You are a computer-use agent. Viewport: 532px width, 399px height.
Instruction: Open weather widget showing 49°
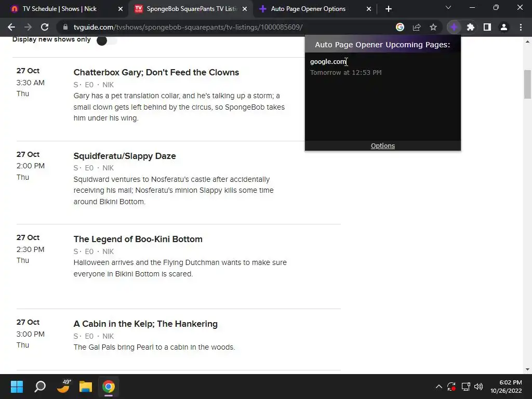[x=63, y=387]
